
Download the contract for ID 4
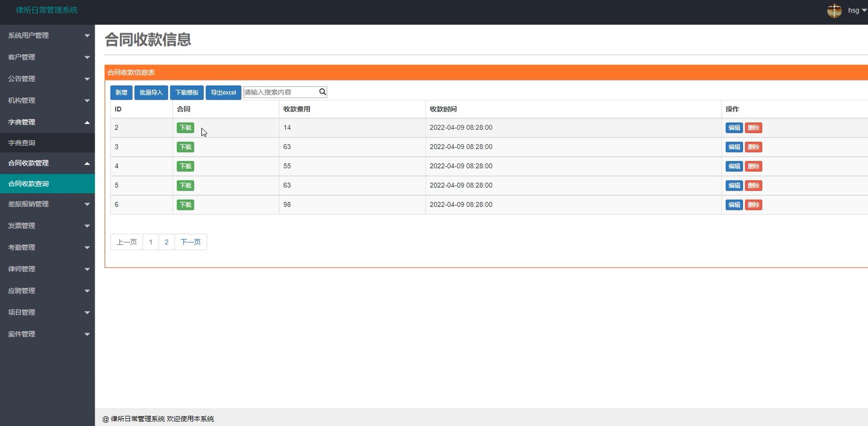pos(185,166)
